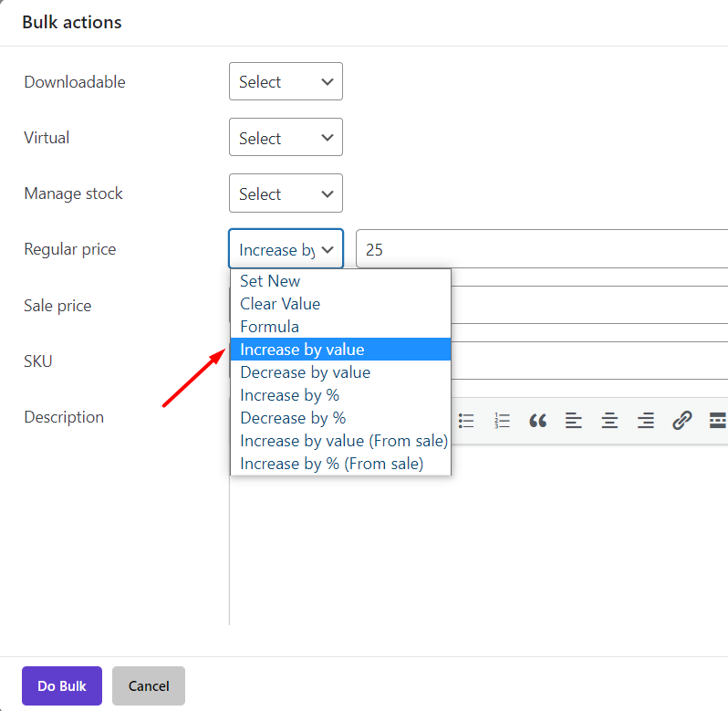728x711 pixels.
Task: Click the insert read more tag icon
Action: [718, 421]
